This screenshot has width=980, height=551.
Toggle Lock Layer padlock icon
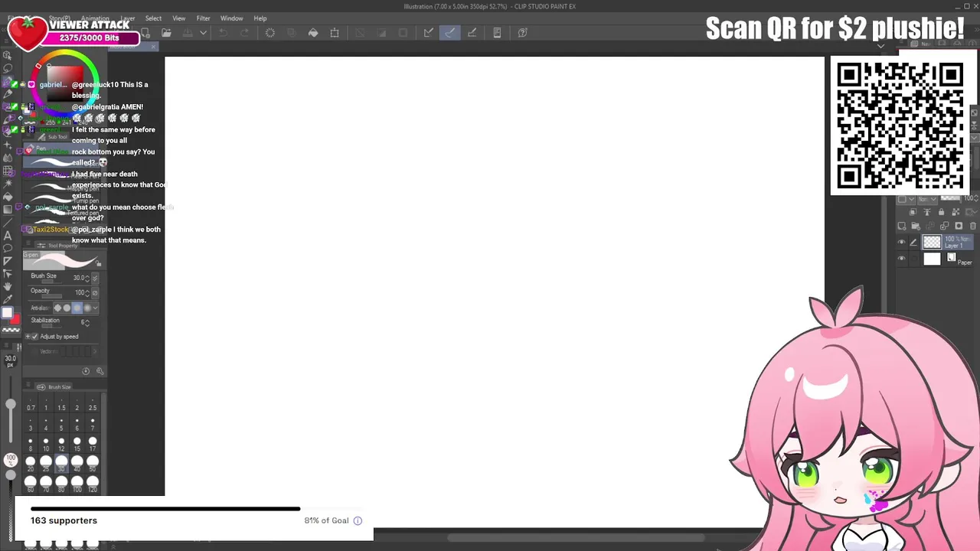coord(941,212)
